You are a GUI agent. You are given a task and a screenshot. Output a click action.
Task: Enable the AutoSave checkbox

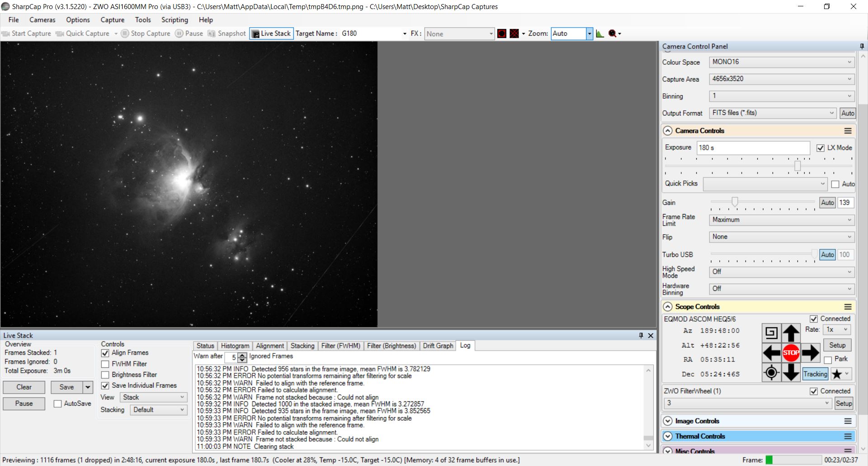click(x=57, y=404)
